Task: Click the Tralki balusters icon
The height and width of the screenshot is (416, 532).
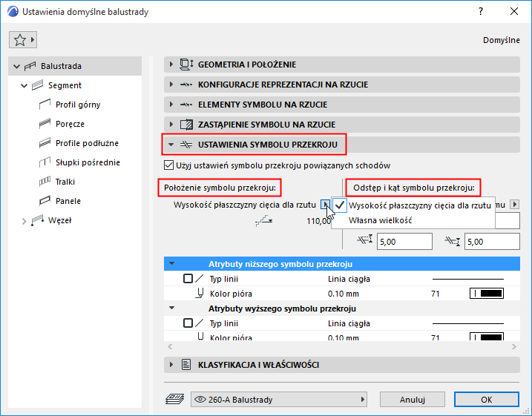Action: click(45, 182)
